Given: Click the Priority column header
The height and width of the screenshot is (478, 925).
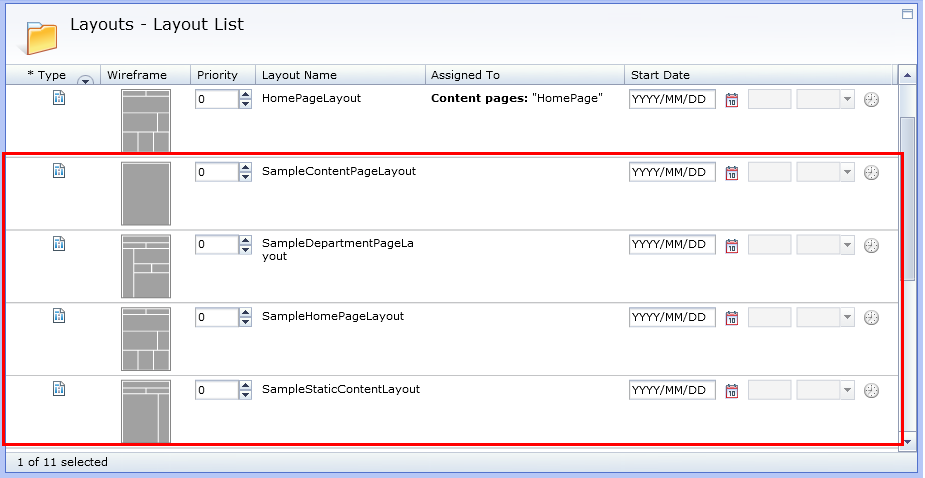Looking at the screenshot, I should click(217, 75).
